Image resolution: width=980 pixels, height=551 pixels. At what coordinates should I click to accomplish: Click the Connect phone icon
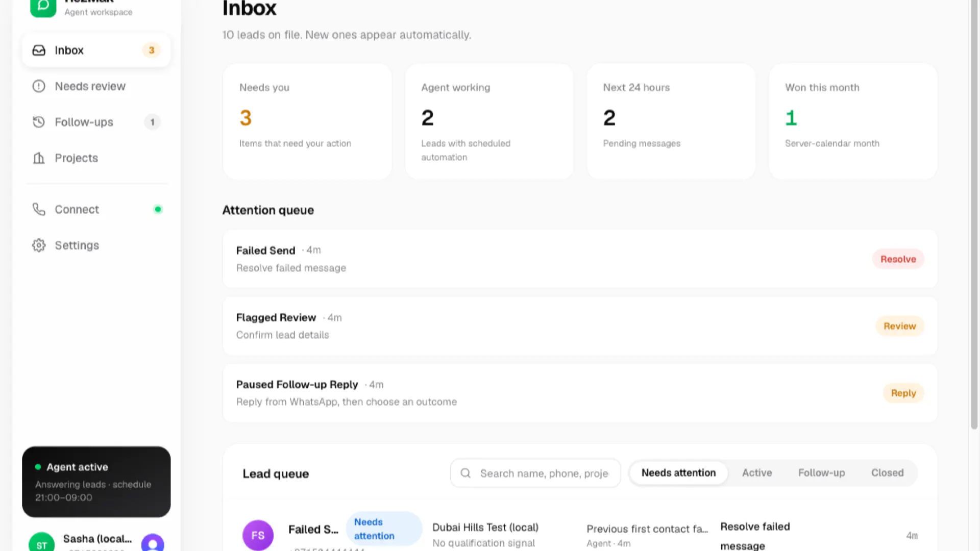(39, 209)
